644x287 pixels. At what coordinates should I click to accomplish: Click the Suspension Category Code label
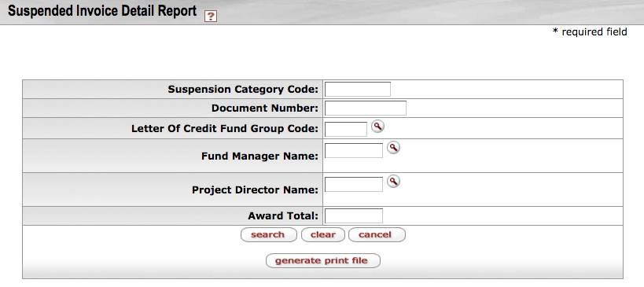[243, 90]
